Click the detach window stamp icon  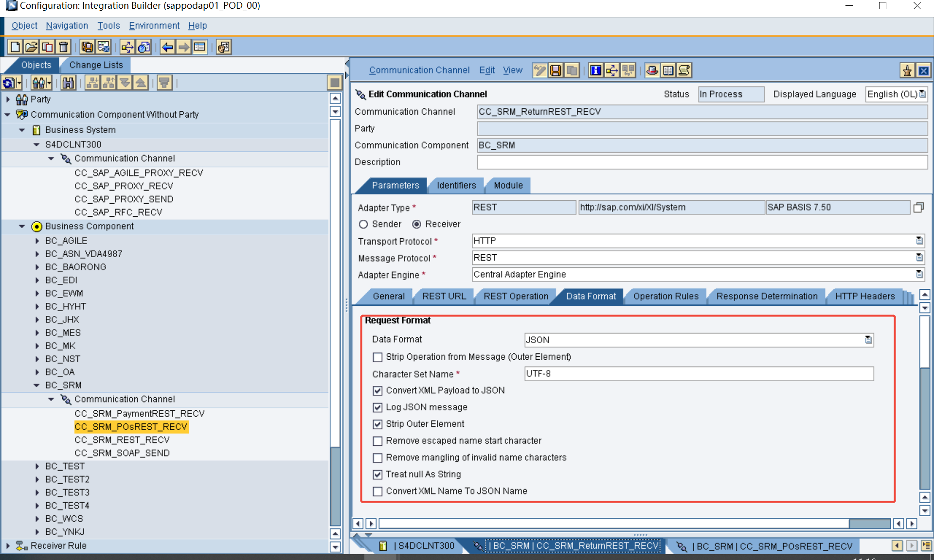click(907, 71)
